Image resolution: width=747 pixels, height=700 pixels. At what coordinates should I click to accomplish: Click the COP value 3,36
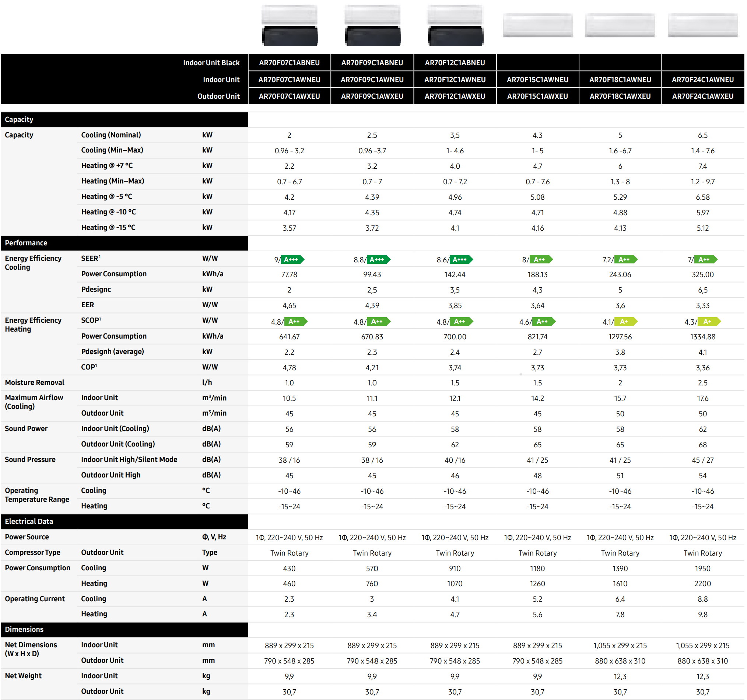coord(703,368)
